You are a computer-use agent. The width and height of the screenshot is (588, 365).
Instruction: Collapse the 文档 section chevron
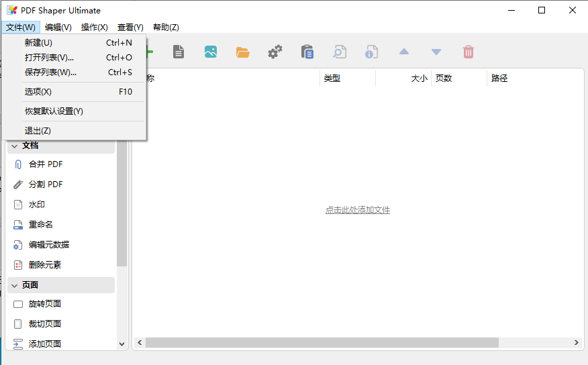coord(15,146)
